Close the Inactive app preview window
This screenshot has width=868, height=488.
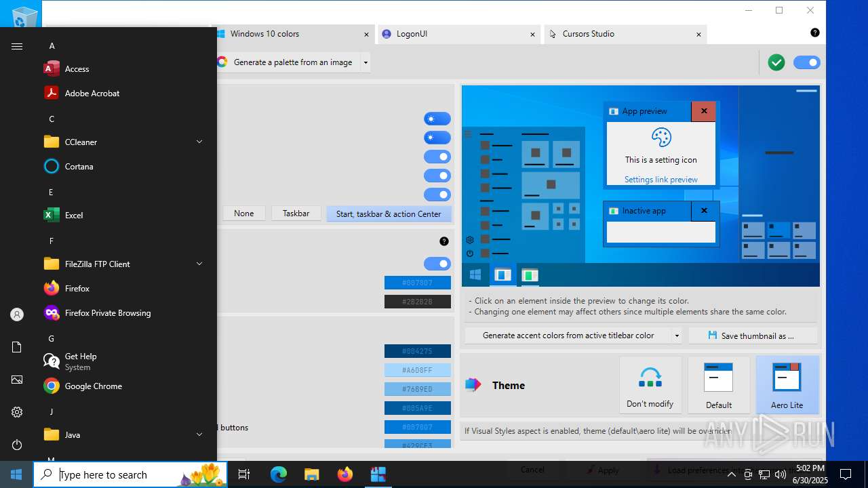tap(704, 211)
